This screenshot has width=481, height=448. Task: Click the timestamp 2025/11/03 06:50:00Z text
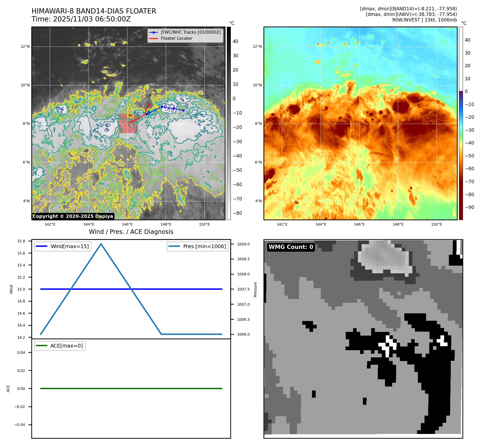pos(92,19)
